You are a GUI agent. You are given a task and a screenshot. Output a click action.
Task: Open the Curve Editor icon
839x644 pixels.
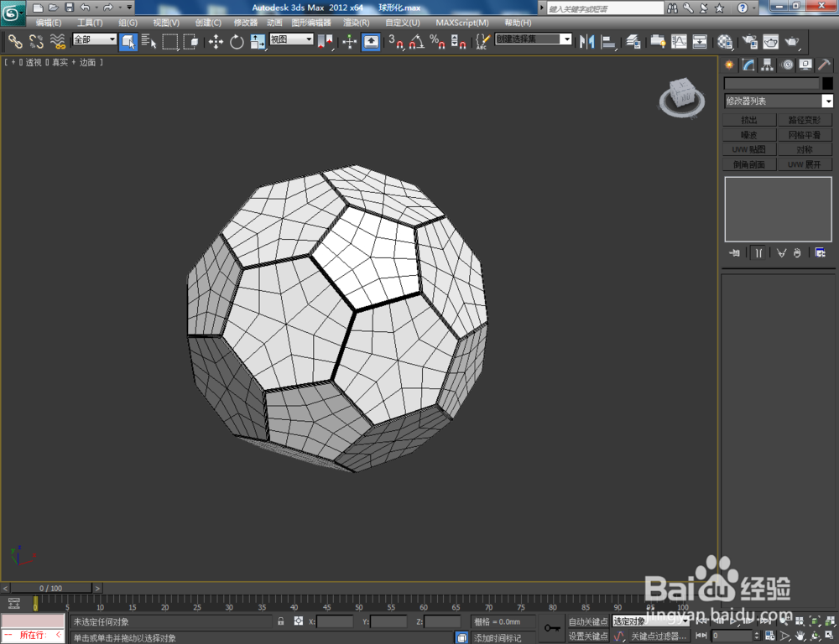coord(679,41)
